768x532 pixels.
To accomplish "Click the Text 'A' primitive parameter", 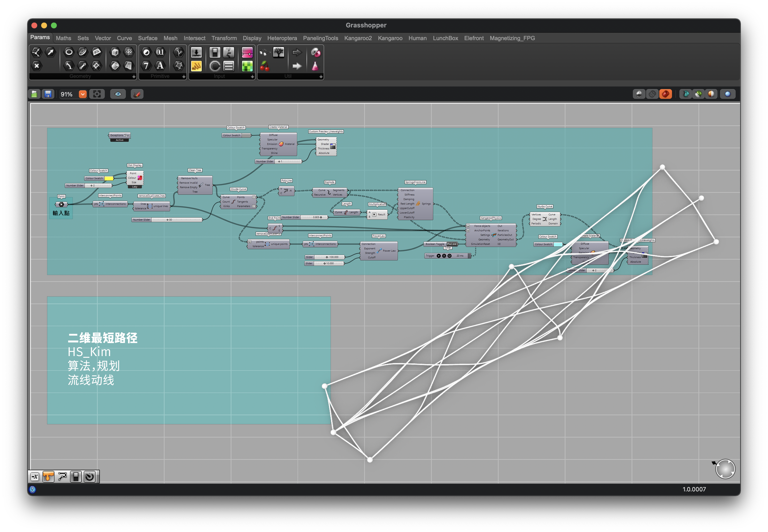I will tap(160, 66).
